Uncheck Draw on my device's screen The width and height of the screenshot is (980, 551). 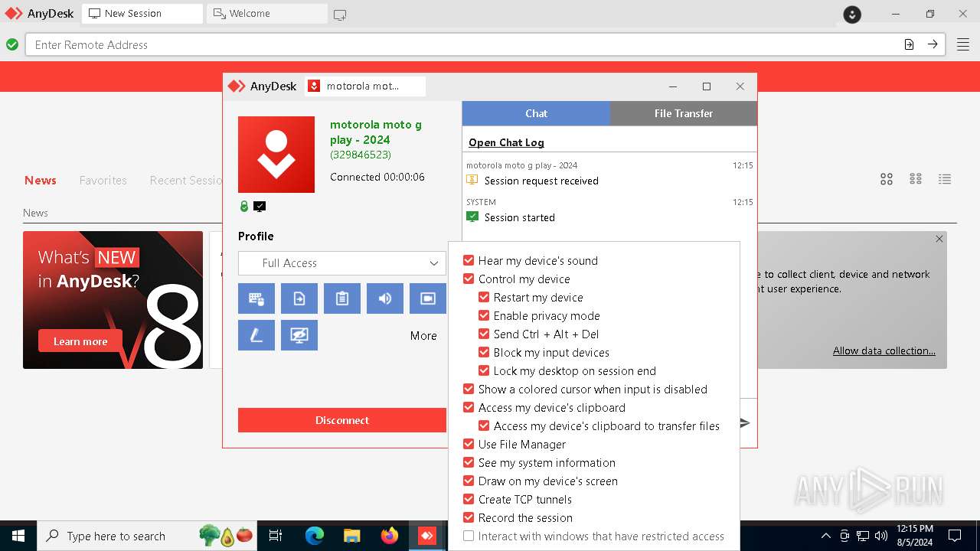click(x=469, y=481)
